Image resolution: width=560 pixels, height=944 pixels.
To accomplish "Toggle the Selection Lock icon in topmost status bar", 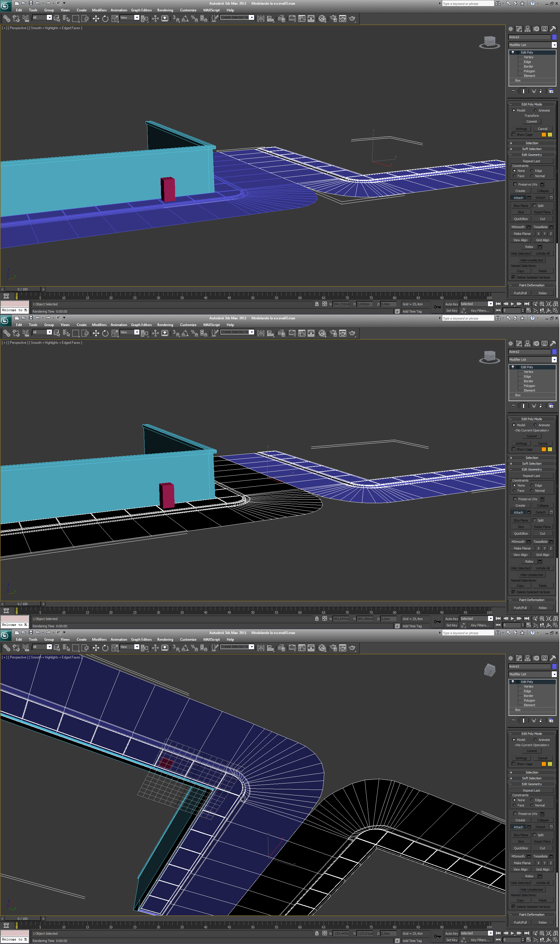I will point(317,304).
